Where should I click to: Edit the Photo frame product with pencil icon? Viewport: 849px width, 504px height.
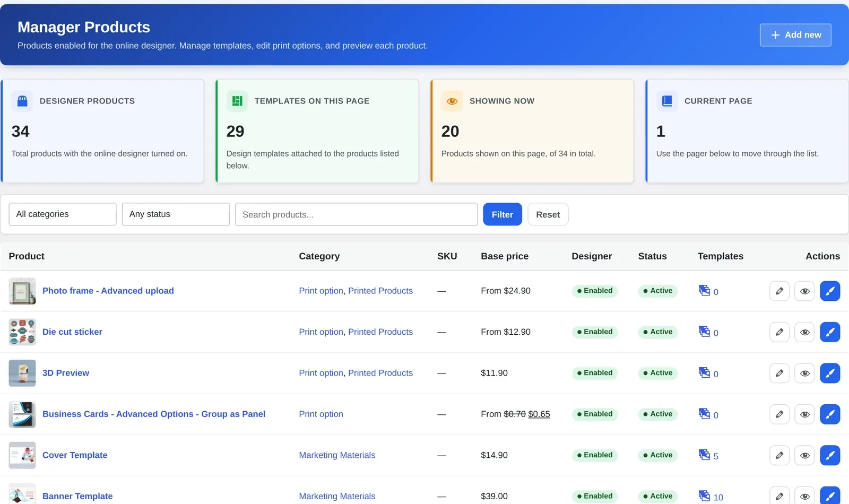[x=779, y=291]
